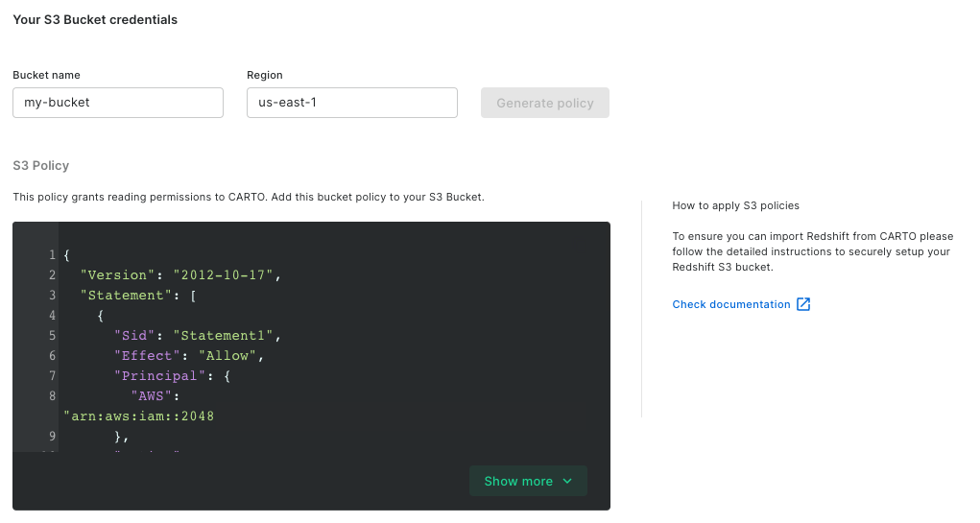Click the Bucket name label
The height and width of the screenshot is (523, 980).
(46, 75)
